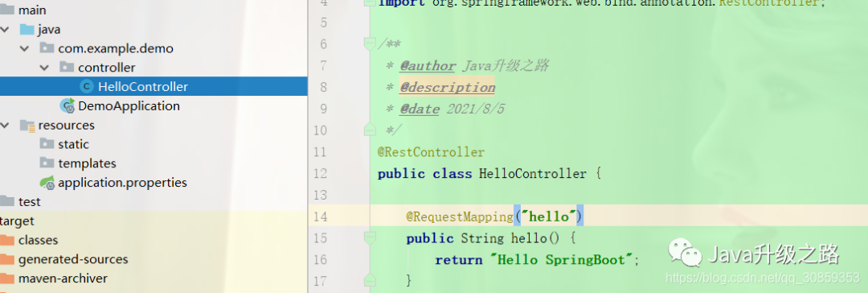The height and width of the screenshot is (293, 868).
Task: Click the @author Javadoc tag
Action: click(428, 66)
